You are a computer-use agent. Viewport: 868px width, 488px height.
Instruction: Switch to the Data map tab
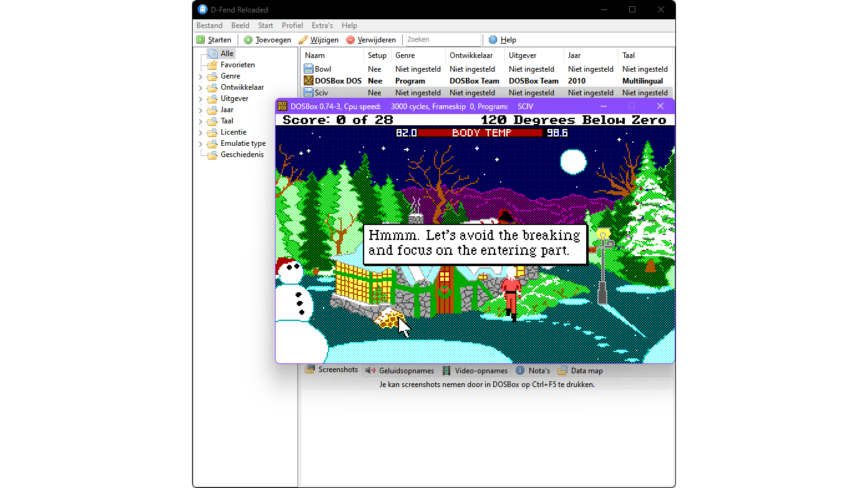(x=581, y=371)
